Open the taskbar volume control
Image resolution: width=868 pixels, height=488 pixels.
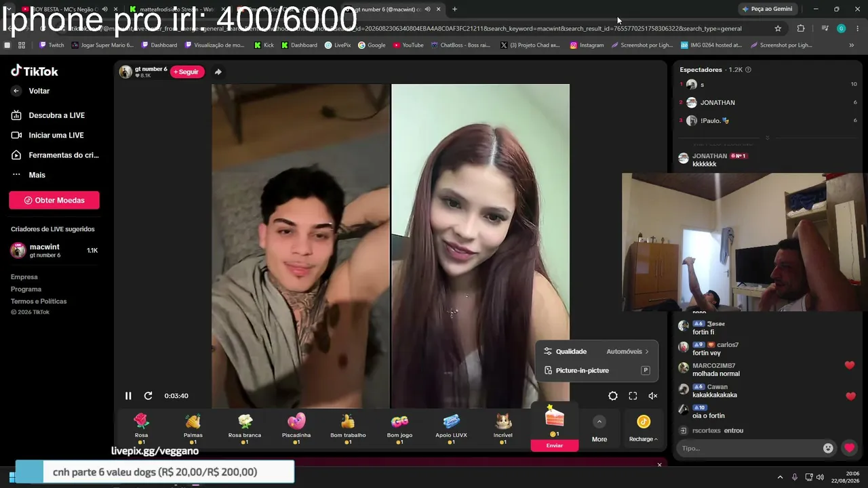tap(821, 477)
